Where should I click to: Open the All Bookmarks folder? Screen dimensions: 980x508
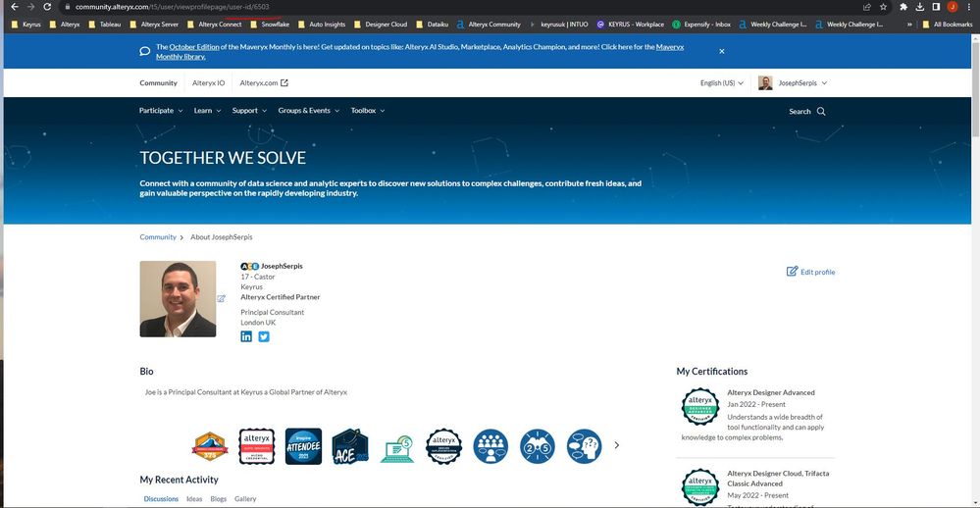coord(947,25)
